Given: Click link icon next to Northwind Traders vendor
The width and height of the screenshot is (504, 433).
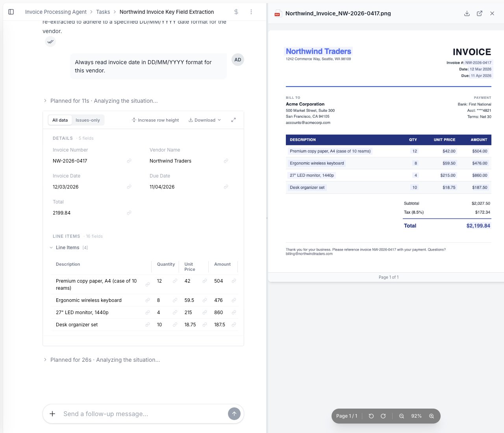Looking at the screenshot, I should point(226,161).
